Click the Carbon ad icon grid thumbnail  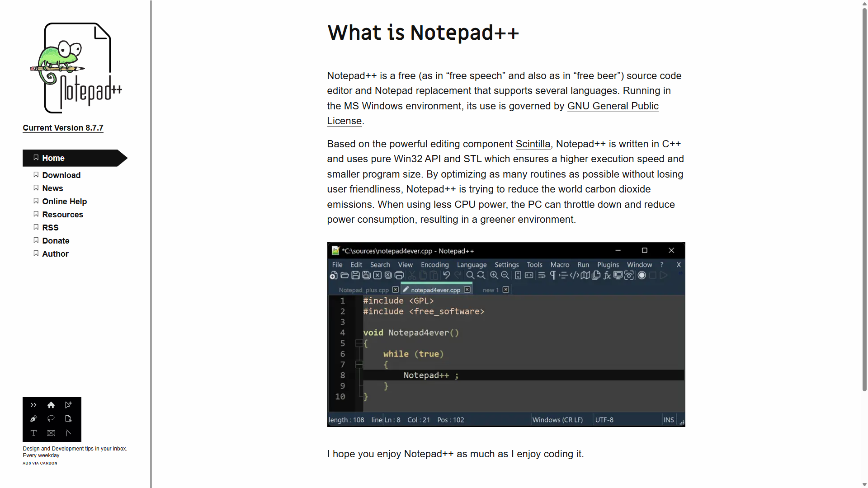coord(52,419)
